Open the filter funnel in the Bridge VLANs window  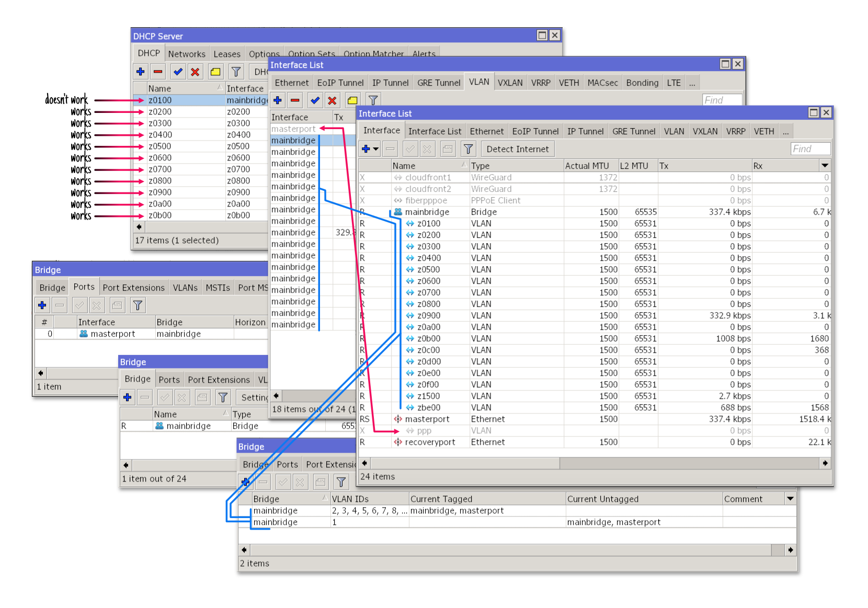point(340,482)
